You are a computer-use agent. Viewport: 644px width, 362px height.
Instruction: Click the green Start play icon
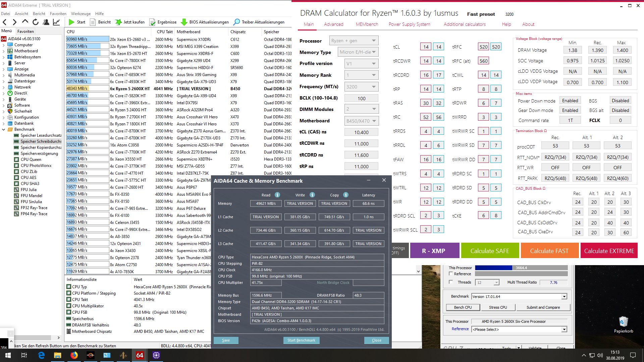pos(71,22)
